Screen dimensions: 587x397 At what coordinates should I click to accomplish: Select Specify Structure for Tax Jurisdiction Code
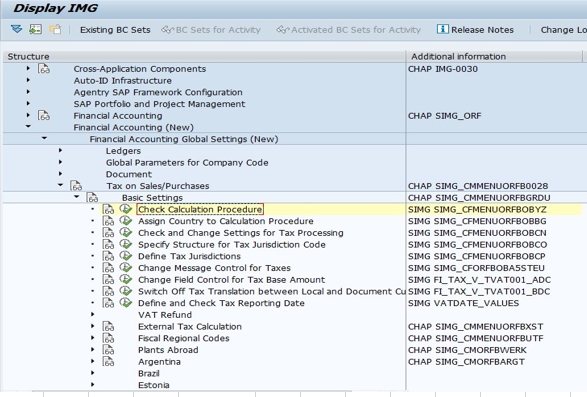[x=232, y=245]
